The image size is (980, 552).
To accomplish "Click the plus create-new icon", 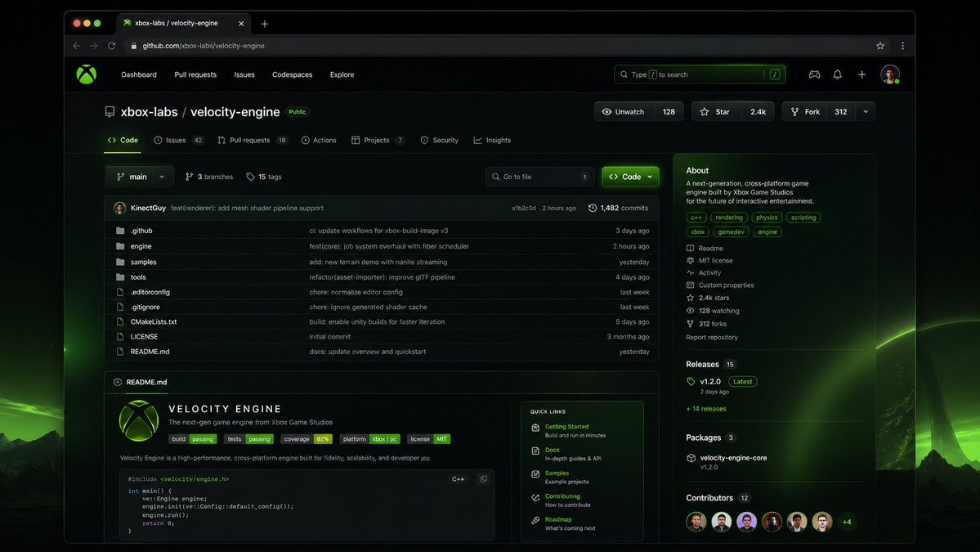I will click(x=861, y=74).
